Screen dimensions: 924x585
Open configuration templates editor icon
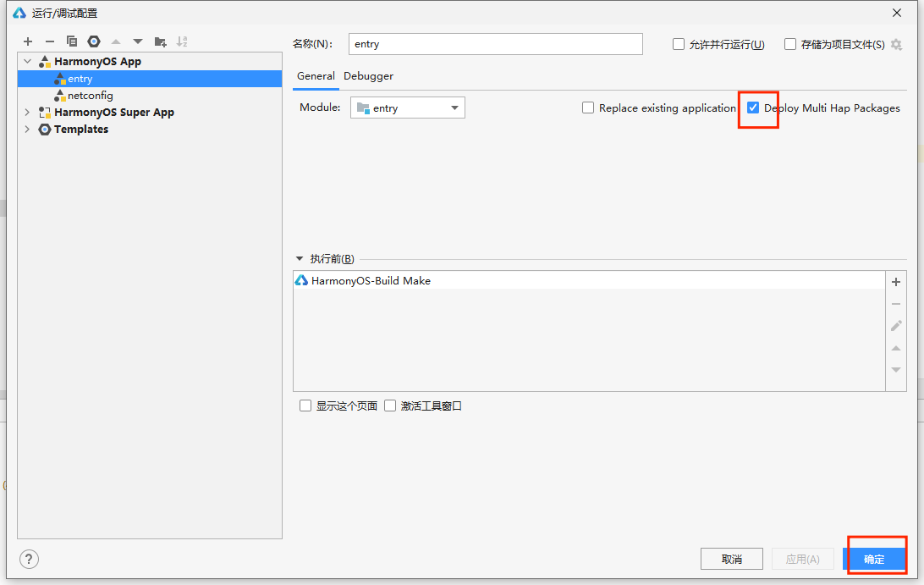[x=94, y=41]
